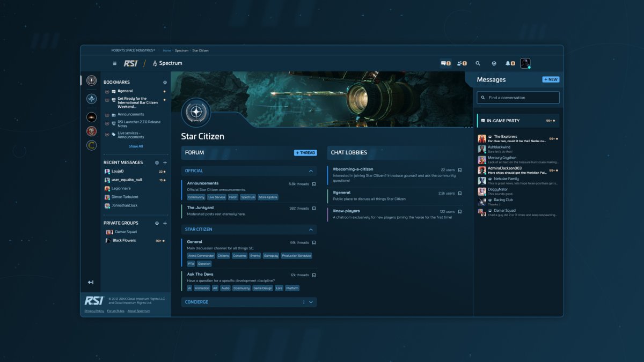Filter by the Store Update tag
644x362 pixels.
(268, 197)
